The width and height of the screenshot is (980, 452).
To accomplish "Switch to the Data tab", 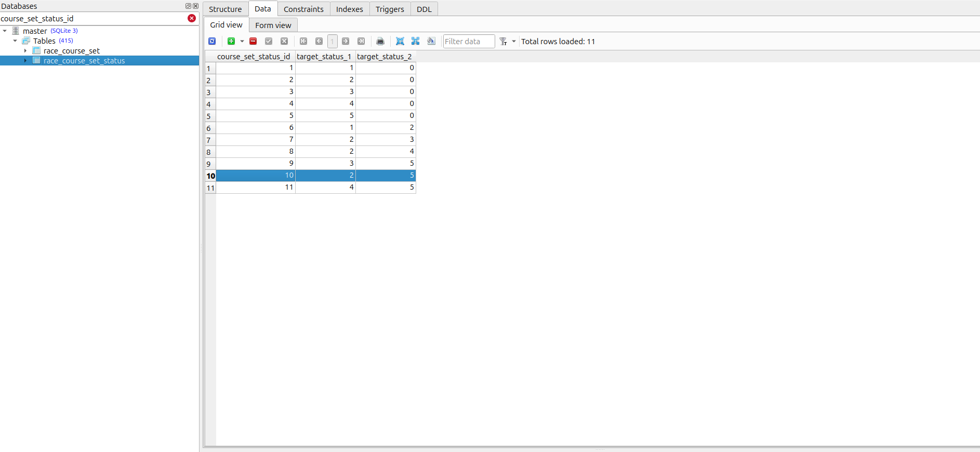I will click(263, 9).
